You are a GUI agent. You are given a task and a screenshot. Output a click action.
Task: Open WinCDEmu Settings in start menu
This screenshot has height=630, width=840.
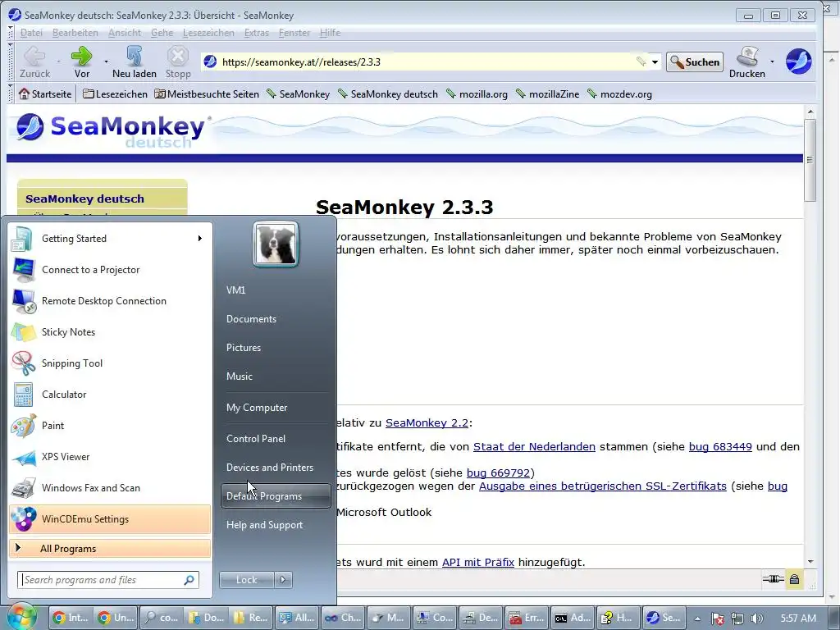(110, 518)
